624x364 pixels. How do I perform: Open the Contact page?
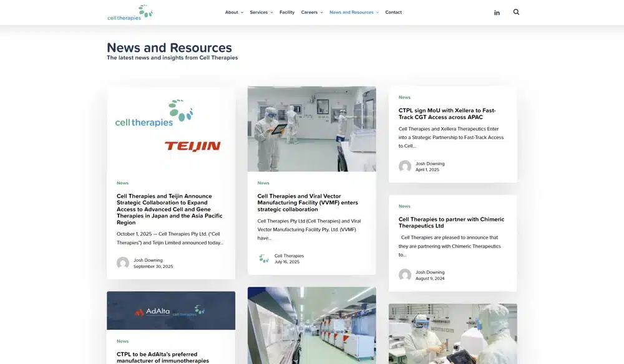point(393,12)
